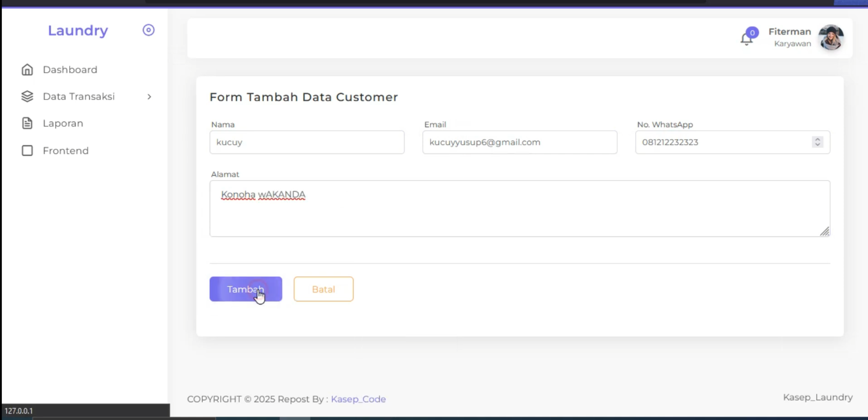The image size is (868, 420).
Task: Click the Kasep_Laundry footer text
Action: [x=818, y=397]
